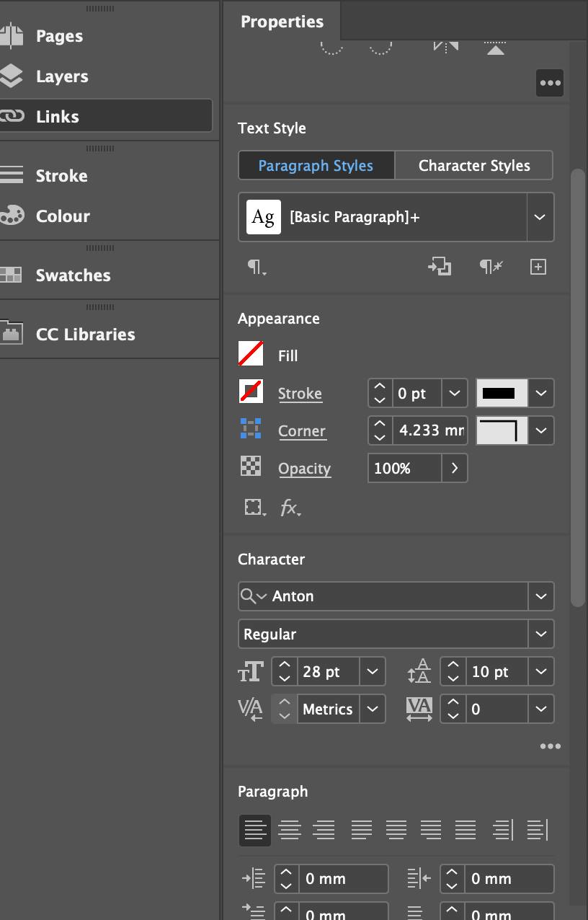Click the right indent 0 mm field
Viewport: 588px width, 920px height.
pos(509,879)
